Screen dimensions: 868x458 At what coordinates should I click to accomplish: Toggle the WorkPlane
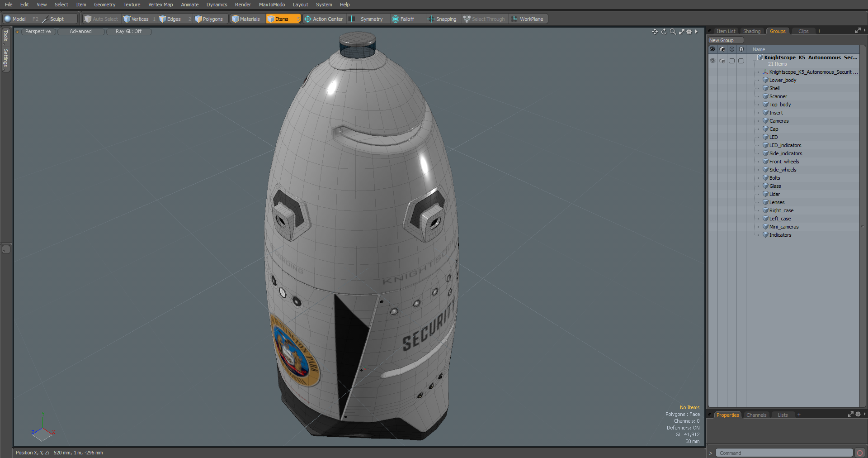(528, 19)
